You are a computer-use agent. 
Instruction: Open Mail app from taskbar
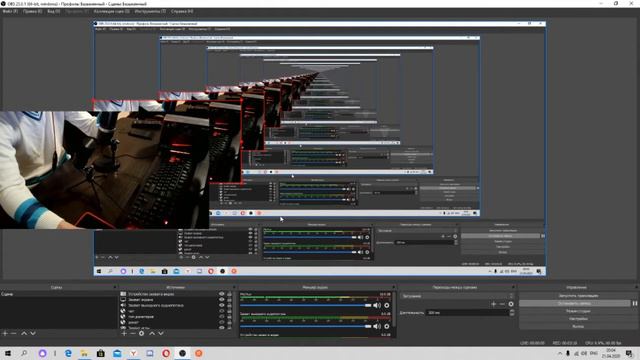coord(117,353)
